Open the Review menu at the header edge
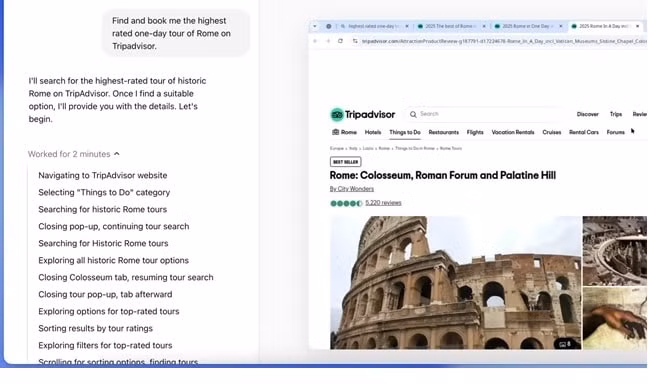The width and height of the screenshot is (648, 384). pos(640,114)
